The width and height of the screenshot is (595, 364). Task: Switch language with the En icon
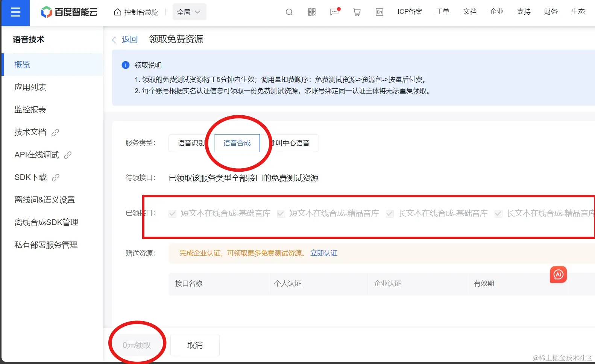coord(379,12)
